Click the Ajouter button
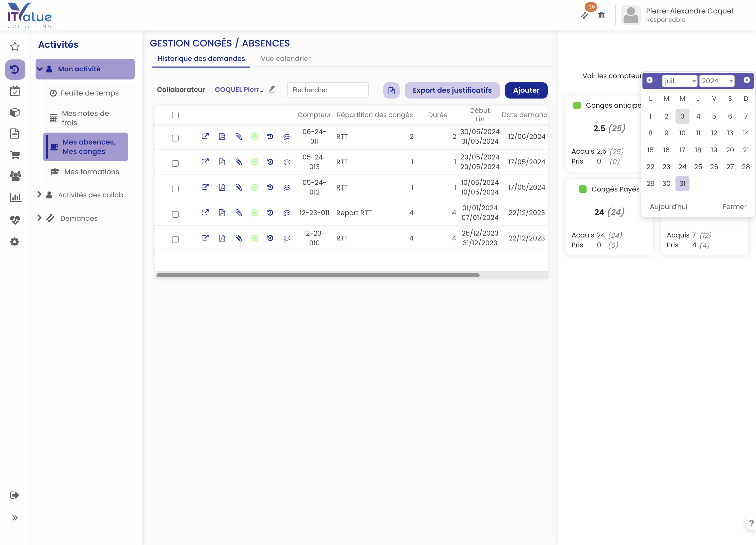Screen dimensions: 756x545 click(526, 90)
